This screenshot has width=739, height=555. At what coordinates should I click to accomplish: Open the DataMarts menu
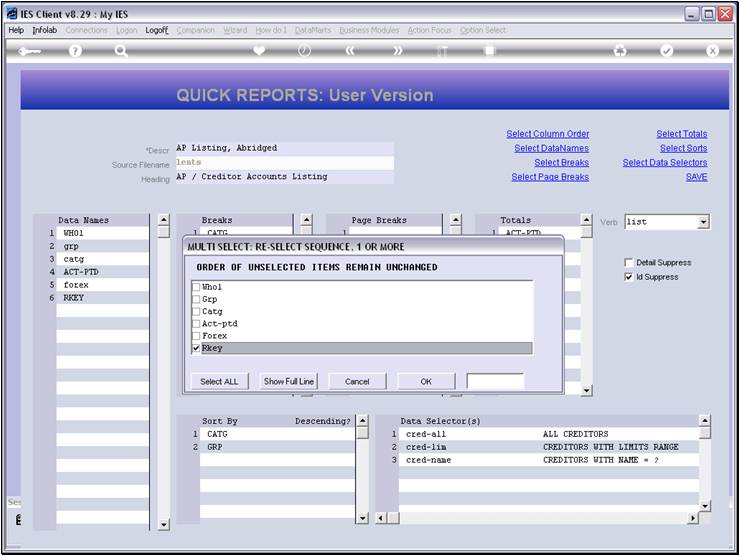(x=313, y=30)
